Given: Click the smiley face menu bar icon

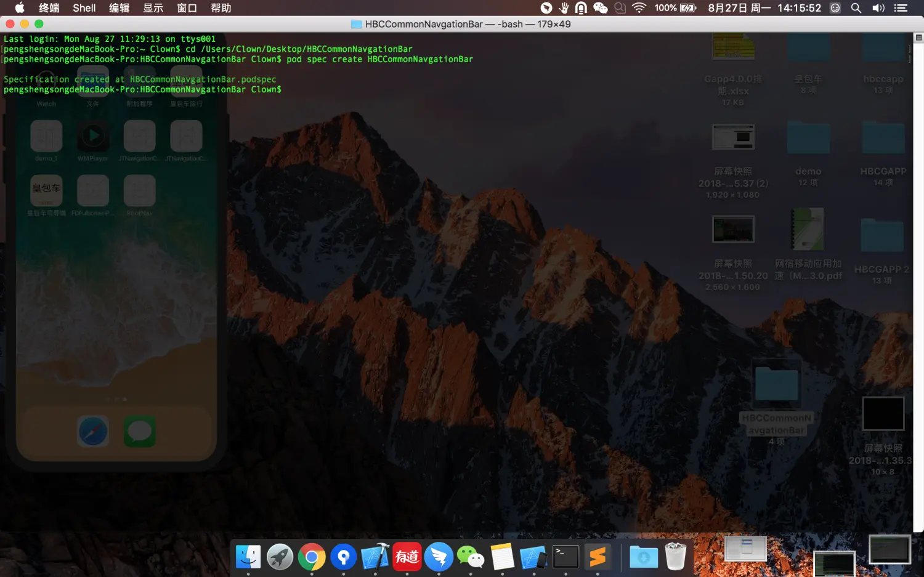Looking at the screenshot, I should (835, 8).
